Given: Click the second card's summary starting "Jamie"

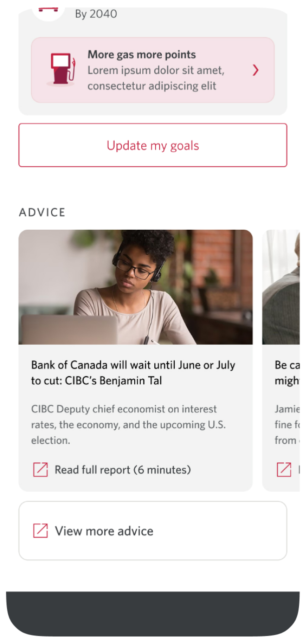Looking at the screenshot, I should (x=287, y=424).
